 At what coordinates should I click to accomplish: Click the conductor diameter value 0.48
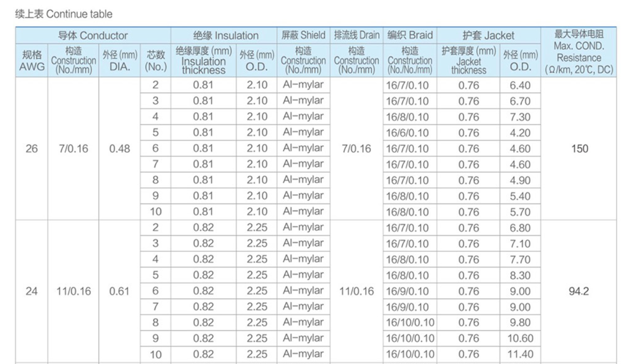coord(120,149)
